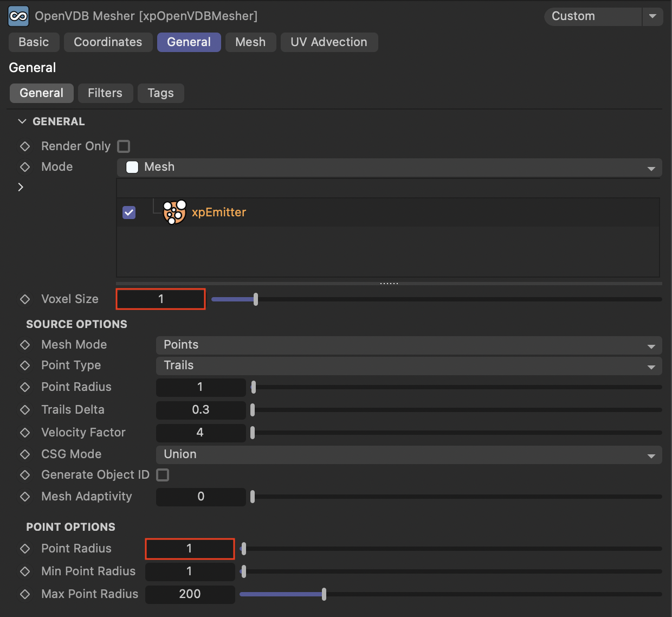Click keyframe diamond beside Min Point Radius
This screenshot has width=672, height=617.
[25, 571]
